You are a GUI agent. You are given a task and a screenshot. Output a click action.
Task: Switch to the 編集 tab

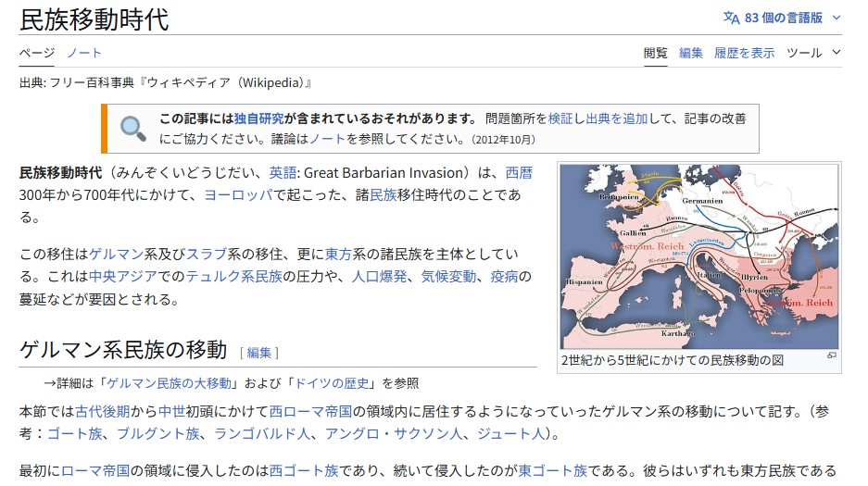point(691,53)
